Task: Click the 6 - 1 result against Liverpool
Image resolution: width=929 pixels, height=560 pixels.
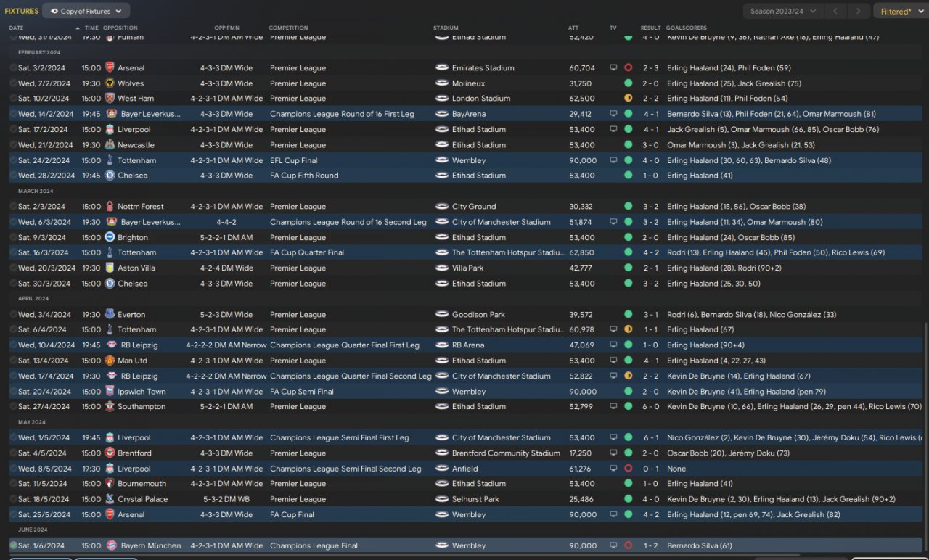Action: tap(651, 437)
